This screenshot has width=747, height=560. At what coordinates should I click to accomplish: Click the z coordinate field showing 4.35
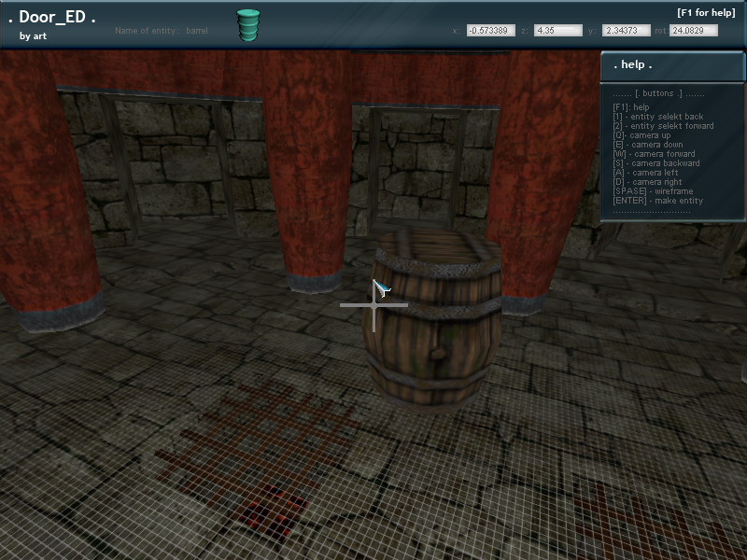coord(558,31)
